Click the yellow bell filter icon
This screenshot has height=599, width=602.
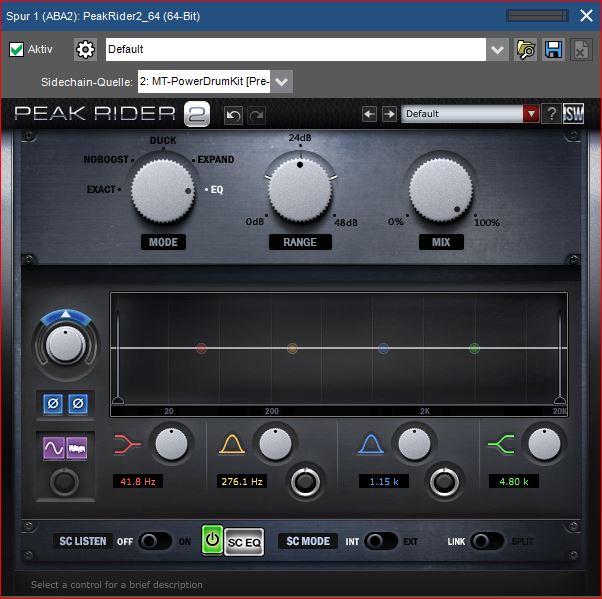tap(232, 445)
